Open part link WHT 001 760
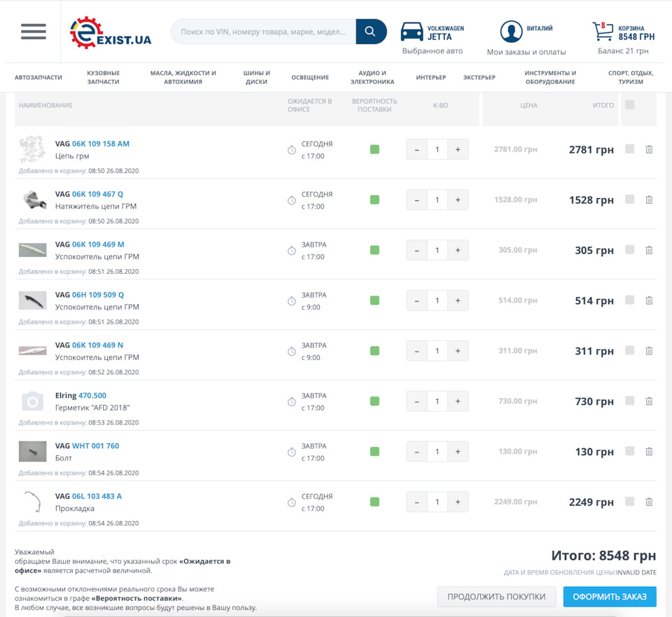This screenshot has height=617, width=672. coord(96,446)
